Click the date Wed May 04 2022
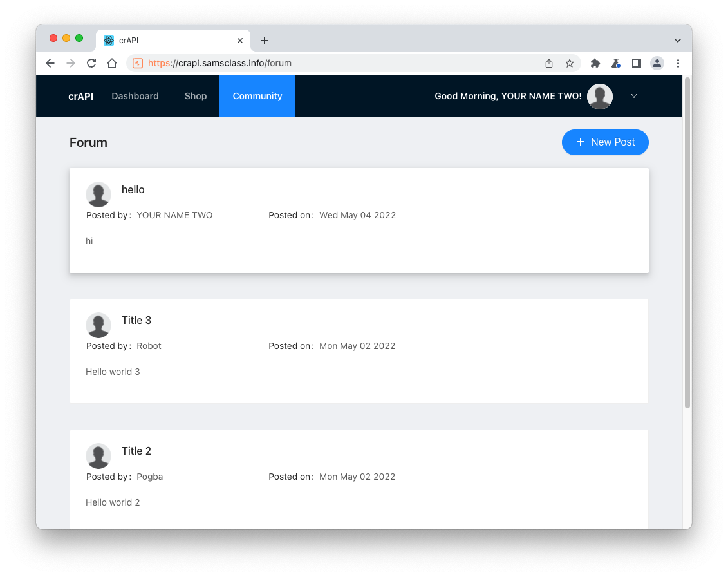 (x=357, y=215)
